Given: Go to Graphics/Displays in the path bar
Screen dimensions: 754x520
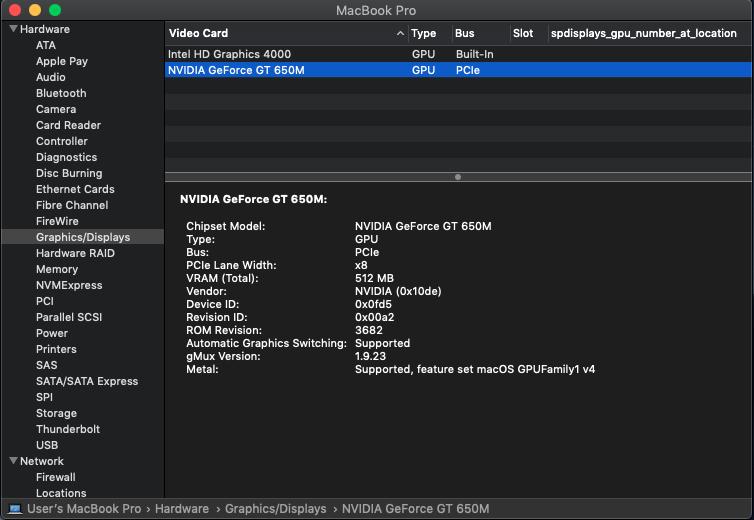Looking at the screenshot, I should (276, 508).
